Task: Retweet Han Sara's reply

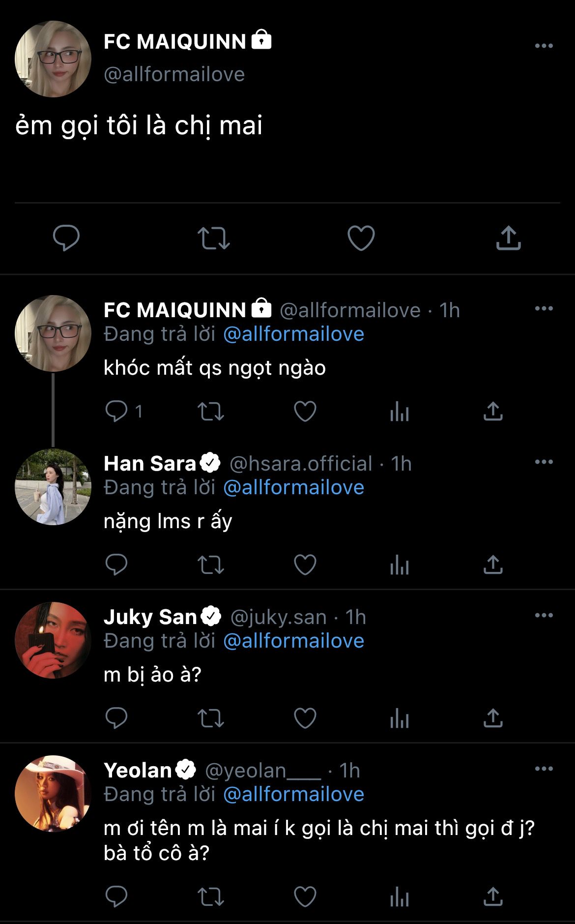Action: pos(210,565)
